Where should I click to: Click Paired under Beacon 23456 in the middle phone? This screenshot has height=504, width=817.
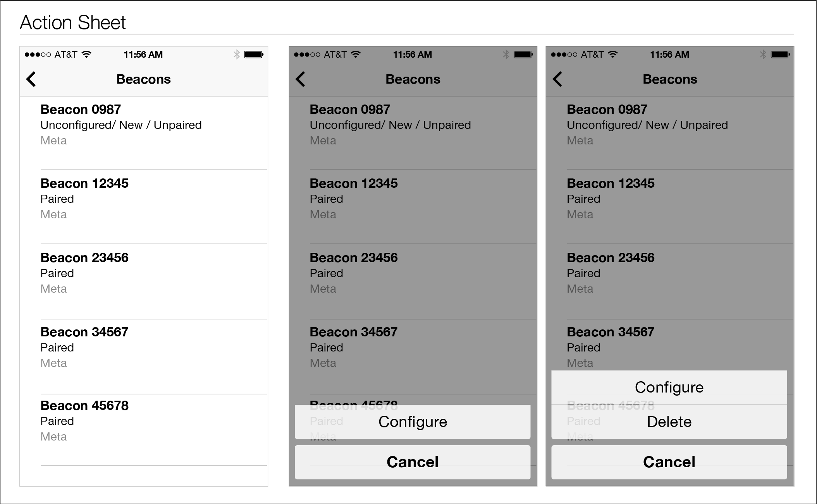click(x=326, y=273)
